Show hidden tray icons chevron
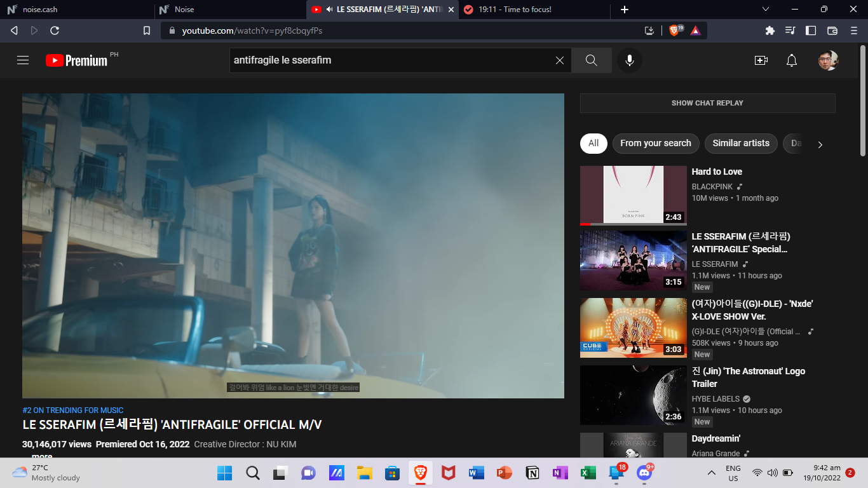This screenshot has width=868, height=488. (712, 473)
